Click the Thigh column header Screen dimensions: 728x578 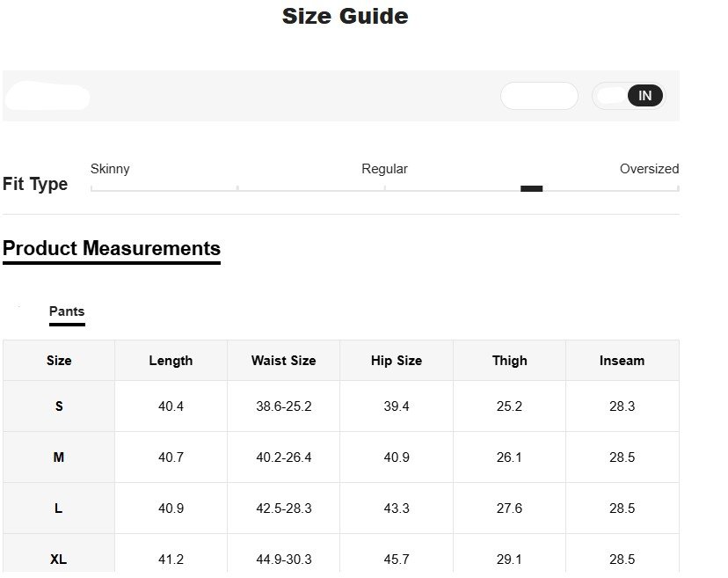[x=509, y=361]
